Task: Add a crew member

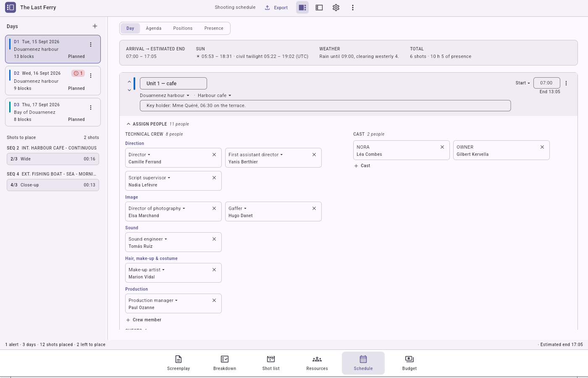Action: 144,320
